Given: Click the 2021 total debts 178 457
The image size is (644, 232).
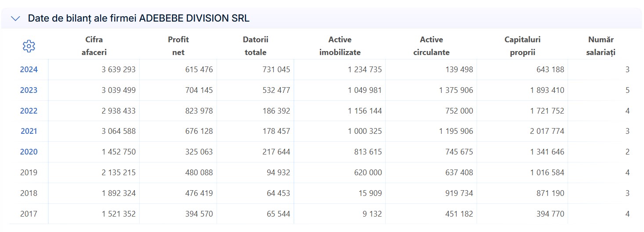Looking at the screenshot, I should pyautogui.click(x=276, y=131).
